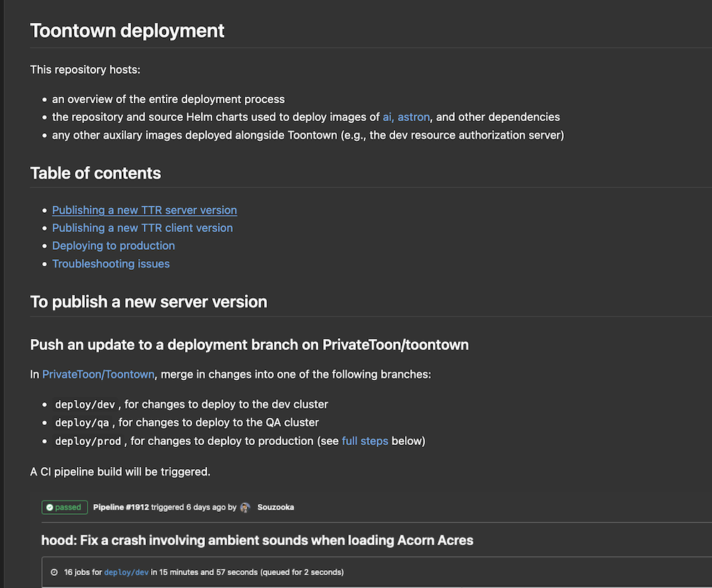712x588 pixels.
Task: Click the clock icon beside '16 jobs'
Action: pyautogui.click(x=54, y=572)
